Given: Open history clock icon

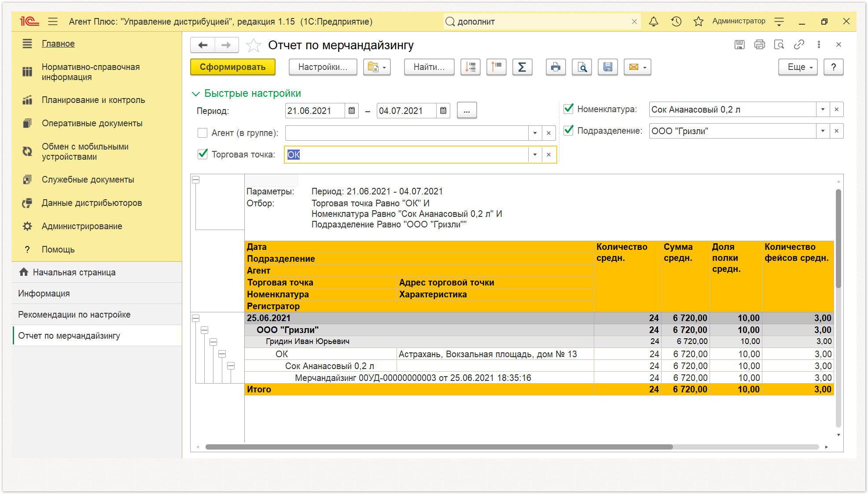Looking at the screenshot, I should tap(676, 22).
